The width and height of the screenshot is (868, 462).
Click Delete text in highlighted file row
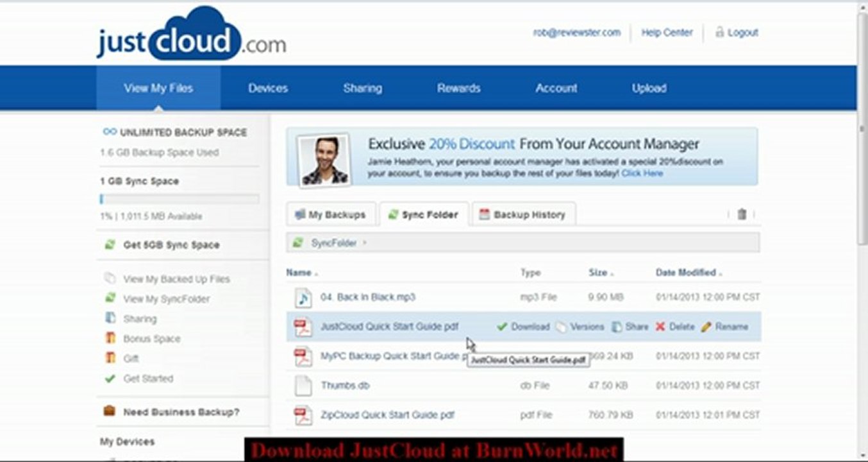pyautogui.click(x=681, y=327)
